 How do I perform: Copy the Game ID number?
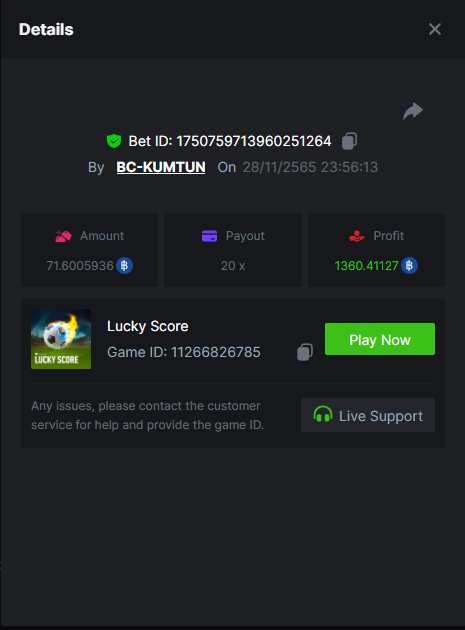305,352
